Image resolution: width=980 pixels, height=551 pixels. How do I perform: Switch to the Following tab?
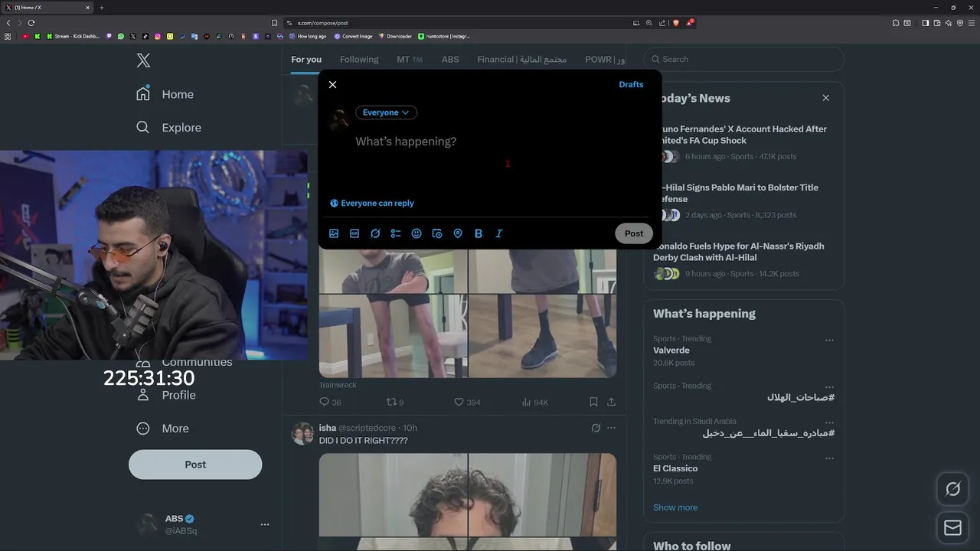(x=359, y=59)
